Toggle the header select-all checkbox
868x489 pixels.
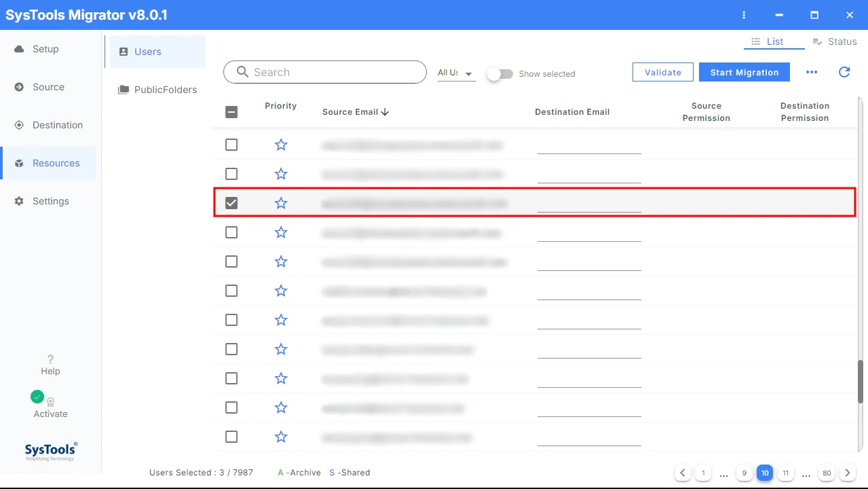(231, 112)
